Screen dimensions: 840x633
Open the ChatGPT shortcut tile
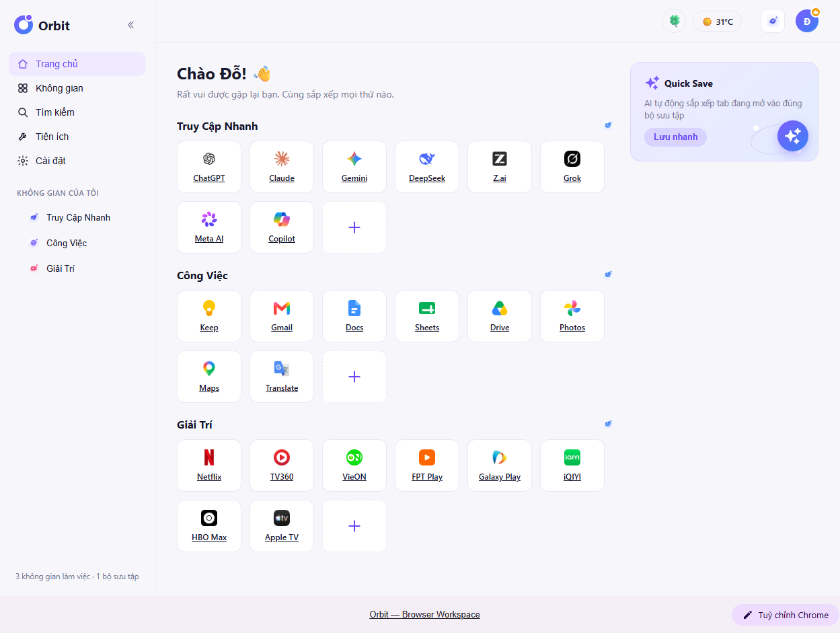coord(209,167)
